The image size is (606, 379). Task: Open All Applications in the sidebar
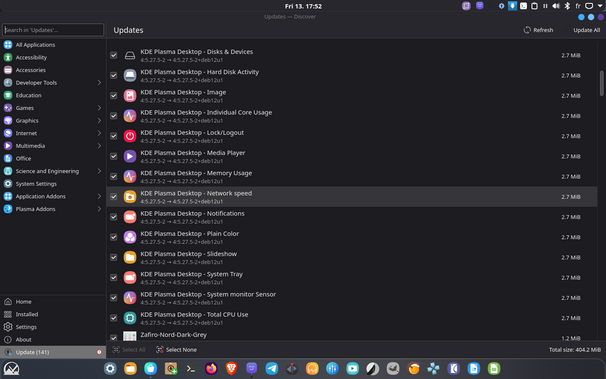click(x=53, y=45)
